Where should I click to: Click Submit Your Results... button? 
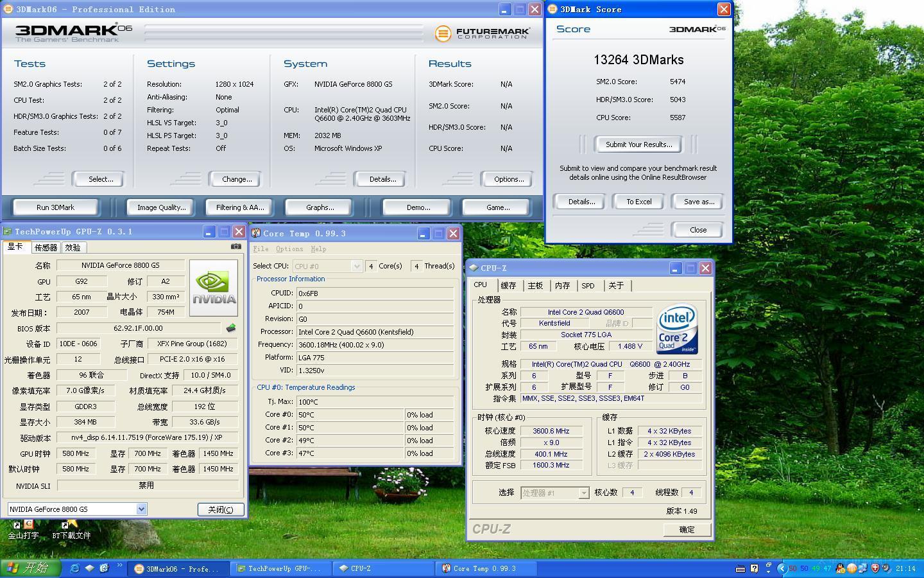638,144
